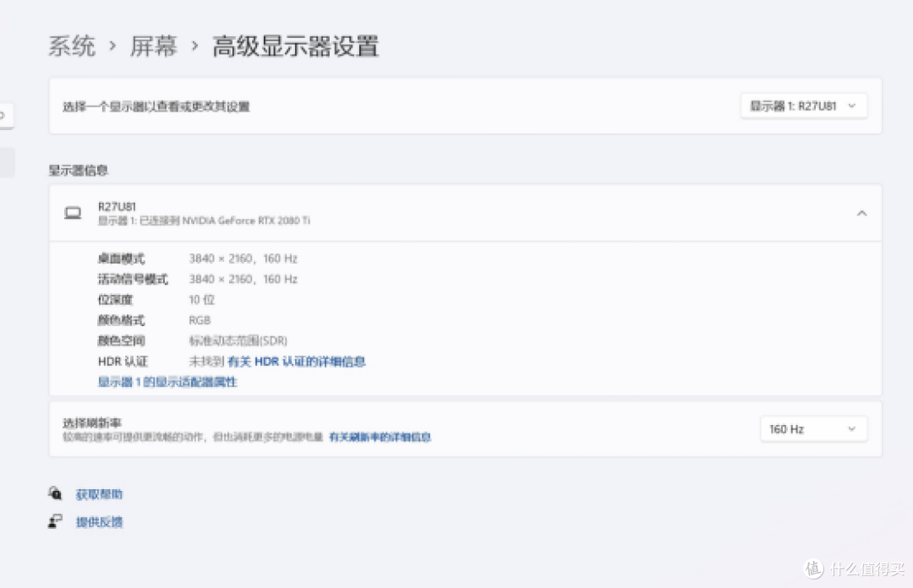Click the 高级显示器设置 page title
Screen dimensions: 913x588
pyautogui.click(x=295, y=46)
